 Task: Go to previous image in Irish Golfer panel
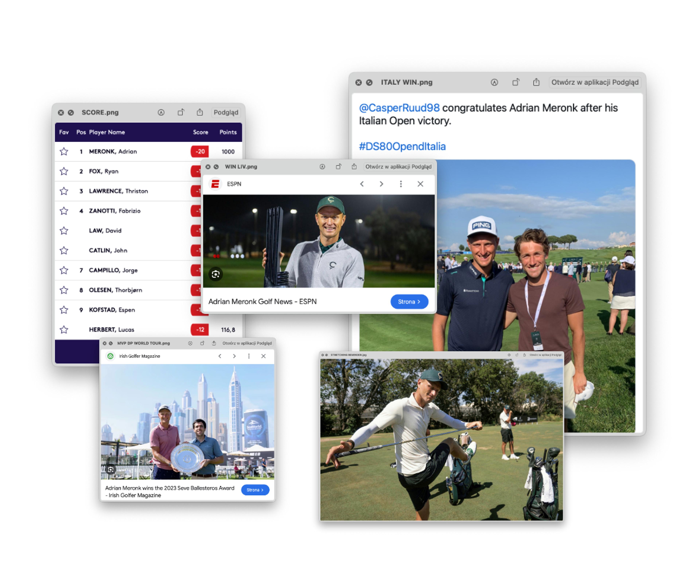click(220, 356)
